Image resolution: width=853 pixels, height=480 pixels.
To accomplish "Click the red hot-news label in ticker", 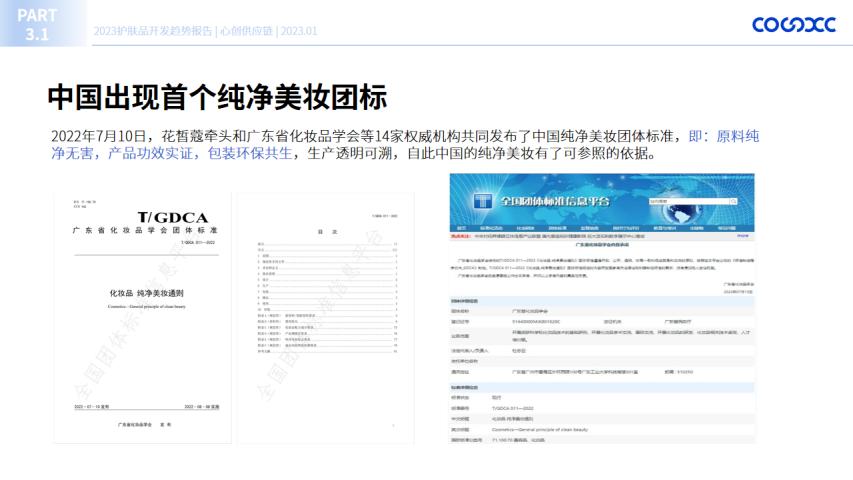I will (x=460, y=237).
